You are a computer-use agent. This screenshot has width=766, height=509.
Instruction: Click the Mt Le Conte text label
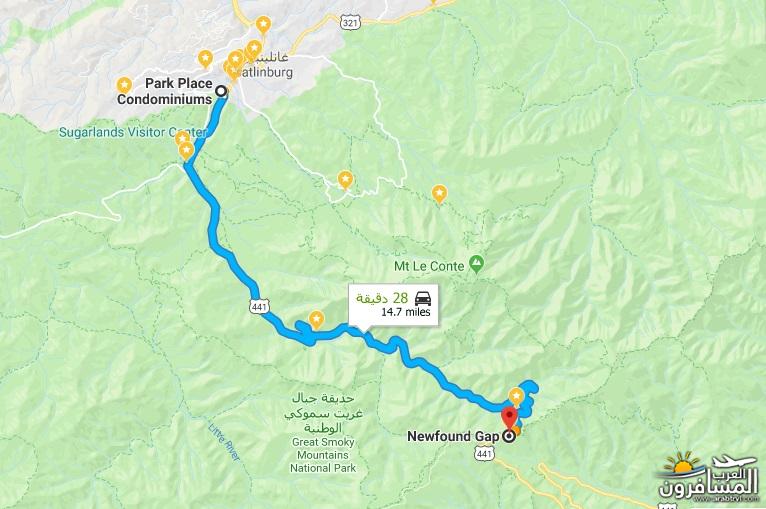429,266
